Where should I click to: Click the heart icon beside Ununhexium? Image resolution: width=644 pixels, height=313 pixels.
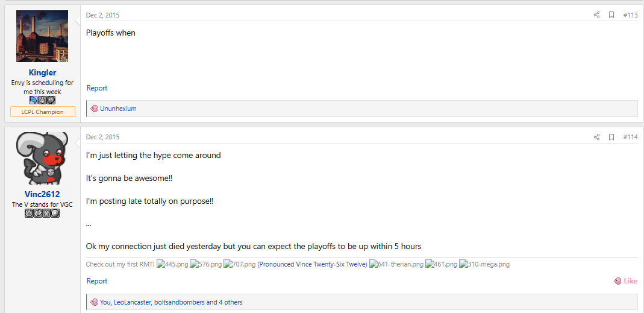[x=94, y=109]
